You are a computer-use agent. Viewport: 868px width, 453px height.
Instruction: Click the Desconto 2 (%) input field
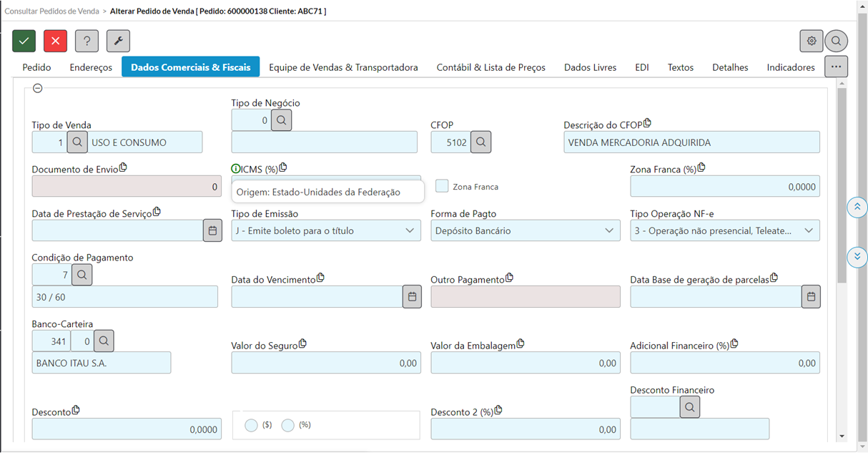[x=526, y=429]
